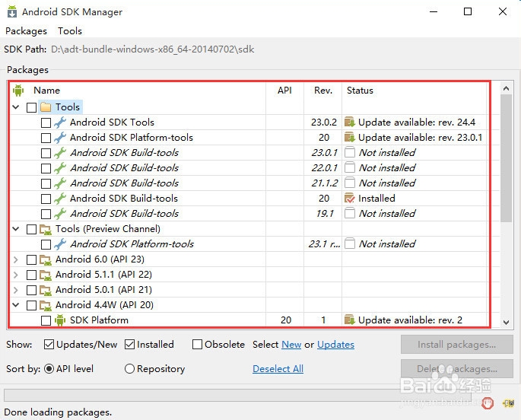Select the Repository sort option
Viewport: 521px width, 420px height.
[x=129, y=369]
